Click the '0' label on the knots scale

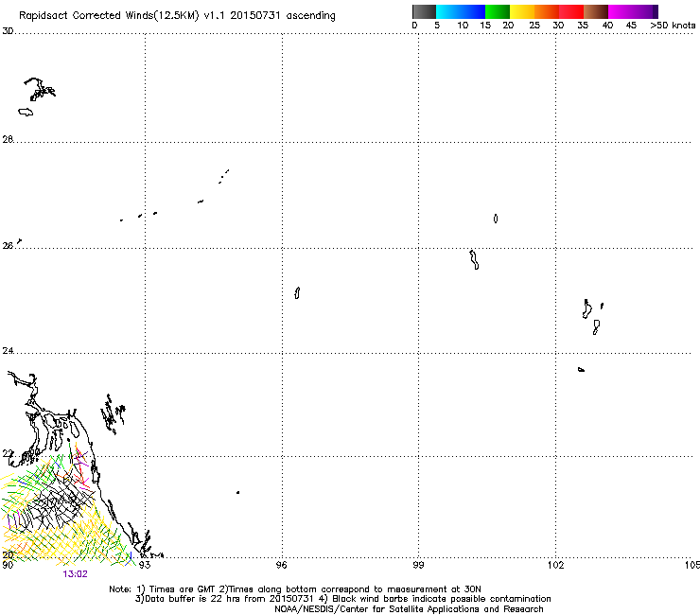414,26
